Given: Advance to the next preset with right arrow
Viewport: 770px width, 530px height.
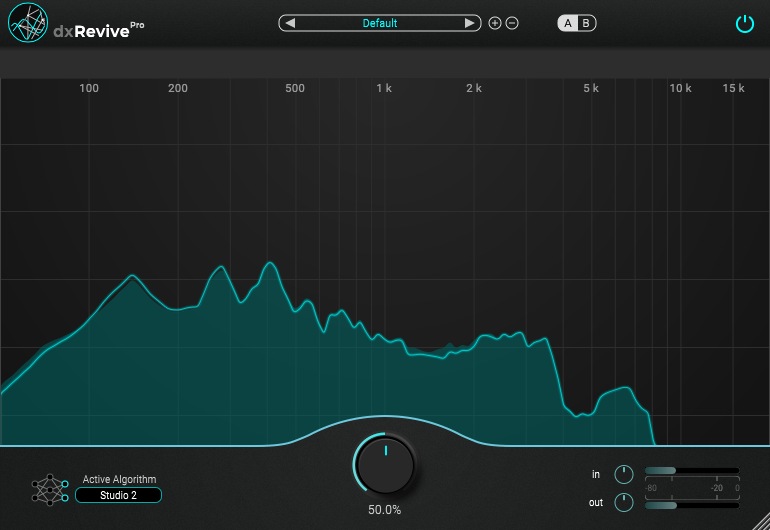Looking at the screenshot, I should [x=469, y=23].
